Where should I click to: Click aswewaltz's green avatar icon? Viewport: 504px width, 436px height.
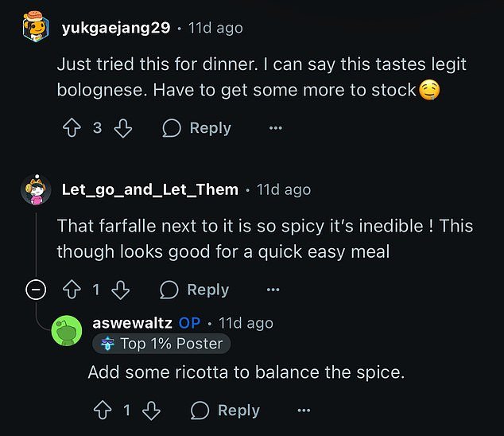click(67, 331)
